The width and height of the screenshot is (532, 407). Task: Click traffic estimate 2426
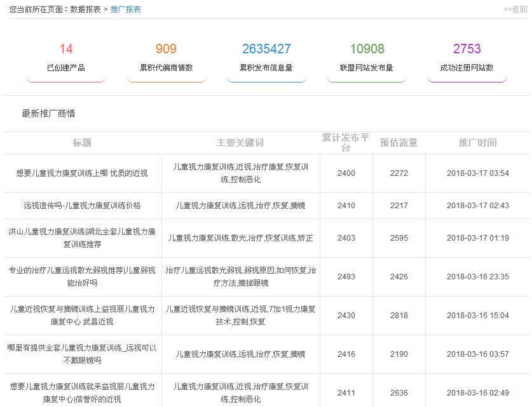click(x=399, y=277)
